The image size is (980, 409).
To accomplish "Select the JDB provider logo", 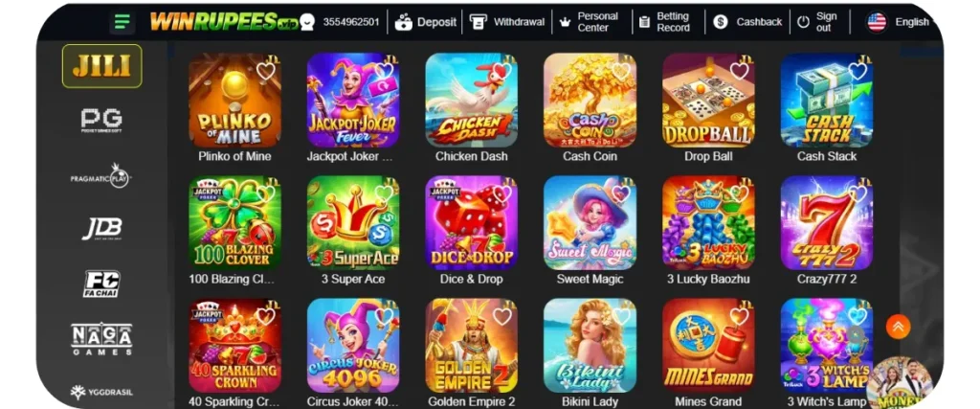I will click(101, 229).
